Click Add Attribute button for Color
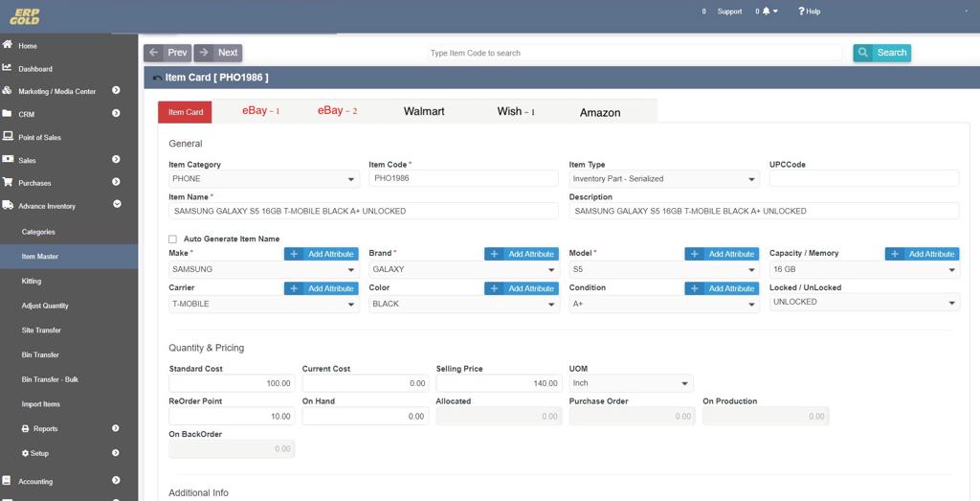The image size is (980, 501). (x=522, y=288)
